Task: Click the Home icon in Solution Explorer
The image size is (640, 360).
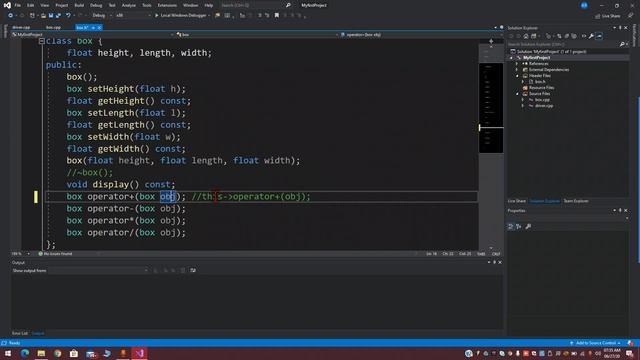Action: tap(526, 36)
